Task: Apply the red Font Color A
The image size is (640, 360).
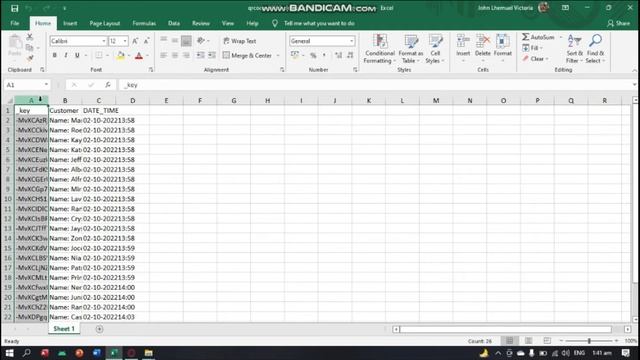Action: pyautogui.click(x=139, y=56)
